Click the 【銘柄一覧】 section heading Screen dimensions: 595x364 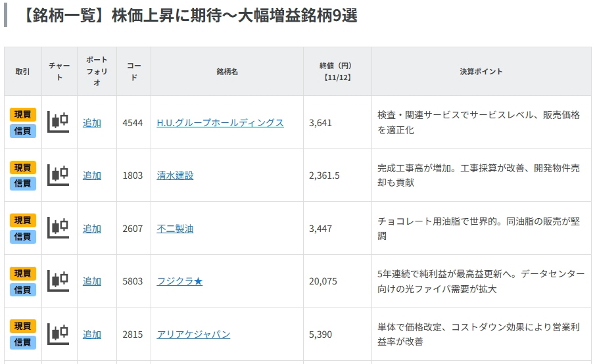[190, 16]
